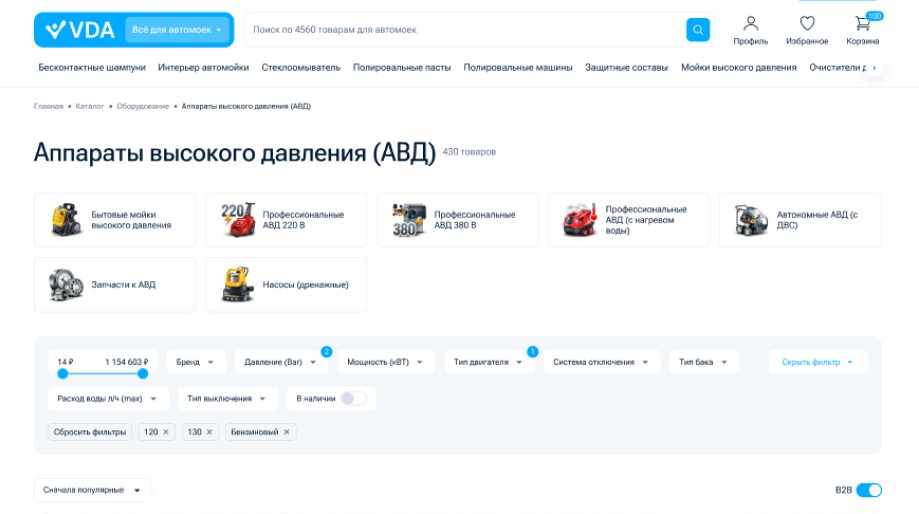919x514 pixels.
Task: Click the 14 ₽ minimum price value
Action: [65, 362]
